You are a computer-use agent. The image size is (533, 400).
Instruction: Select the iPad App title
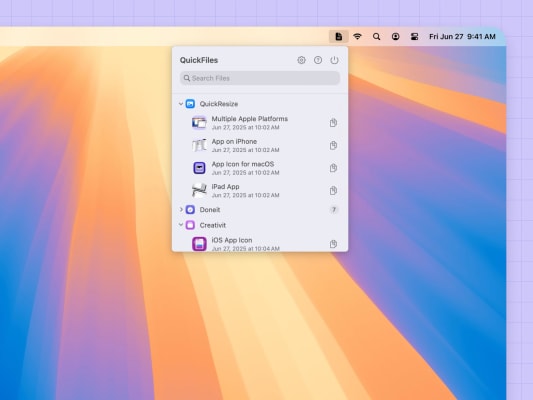[x=225, y=187]
